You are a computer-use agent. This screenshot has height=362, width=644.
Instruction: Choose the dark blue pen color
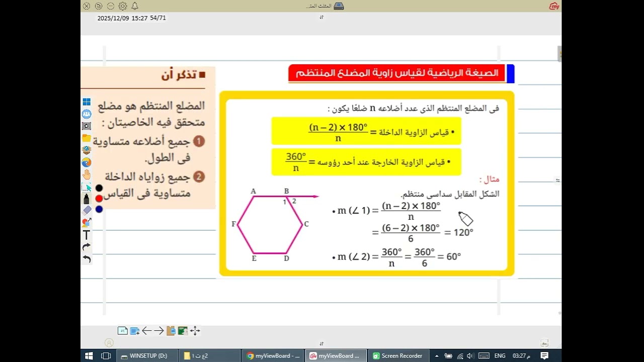(99, 209)
